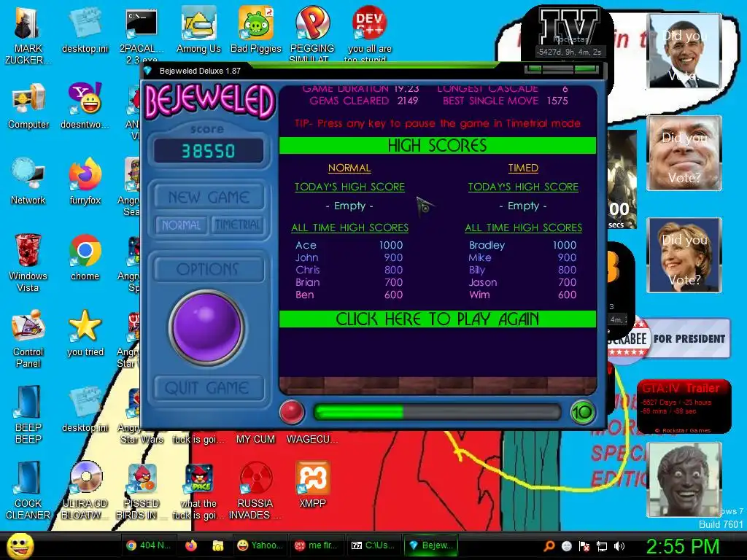Open the Among Us desktop shortcut
The height and width of the screenshot is (560, 747).
(198, 31)
